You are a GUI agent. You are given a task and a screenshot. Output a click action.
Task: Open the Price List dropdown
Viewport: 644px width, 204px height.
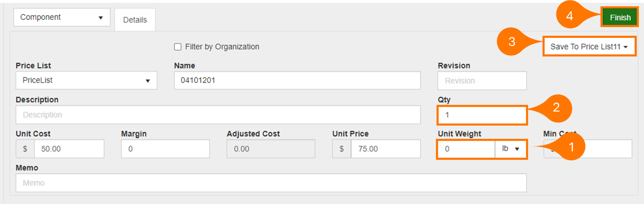point(86,81)
